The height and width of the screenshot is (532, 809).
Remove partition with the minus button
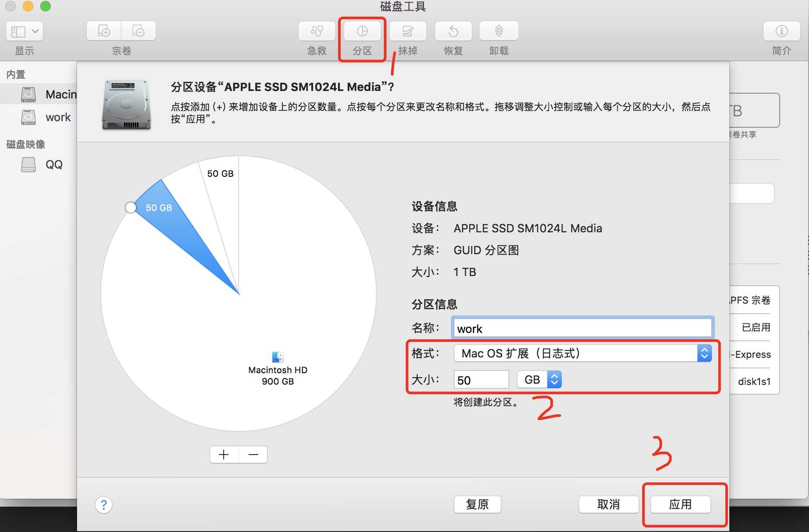[x=253, y=455]
